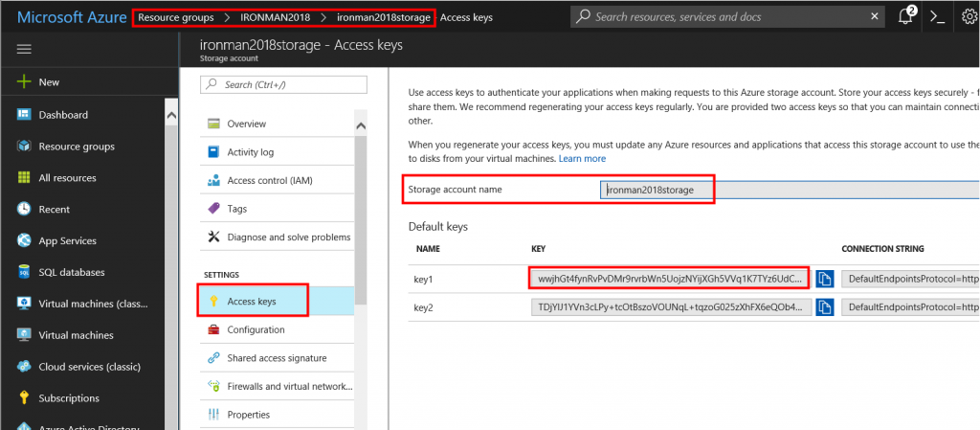This screenshot has width=980, height=430.
Task: Click the key1 key value field
Action: pos(671,279)
